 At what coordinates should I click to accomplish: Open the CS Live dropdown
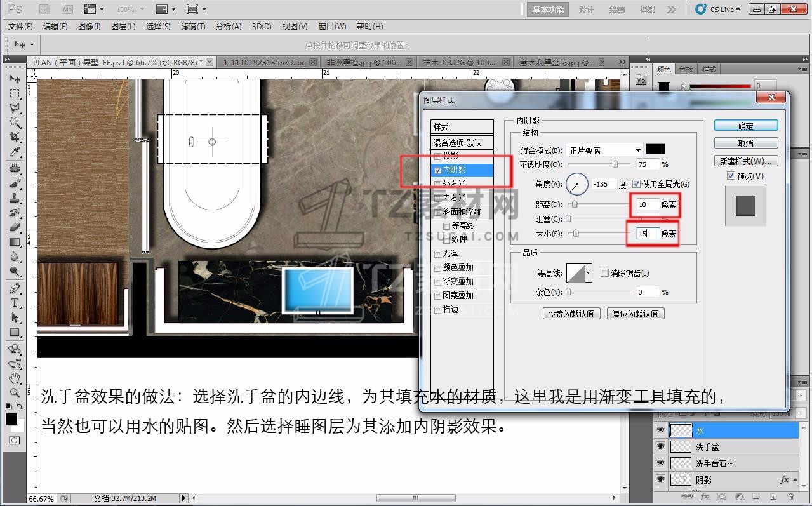pos(718,10)
